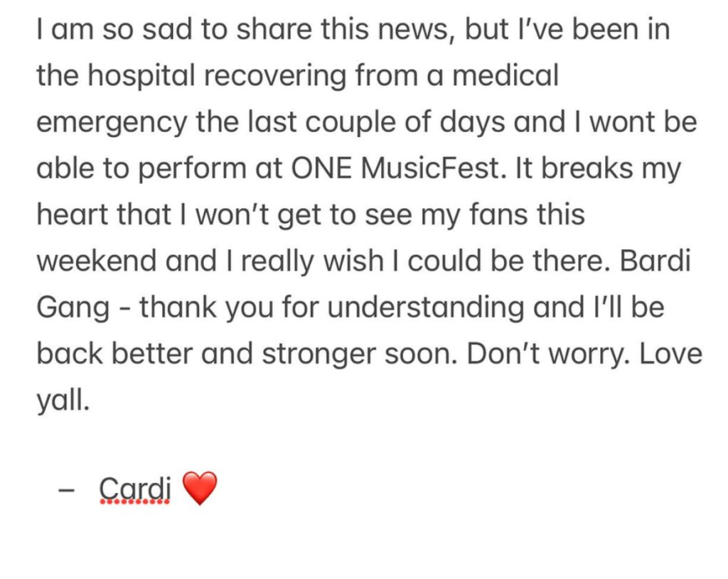Click on the word recovering
Image resolution: width=728 pixels, height=579 pixels.
[275, 76]
